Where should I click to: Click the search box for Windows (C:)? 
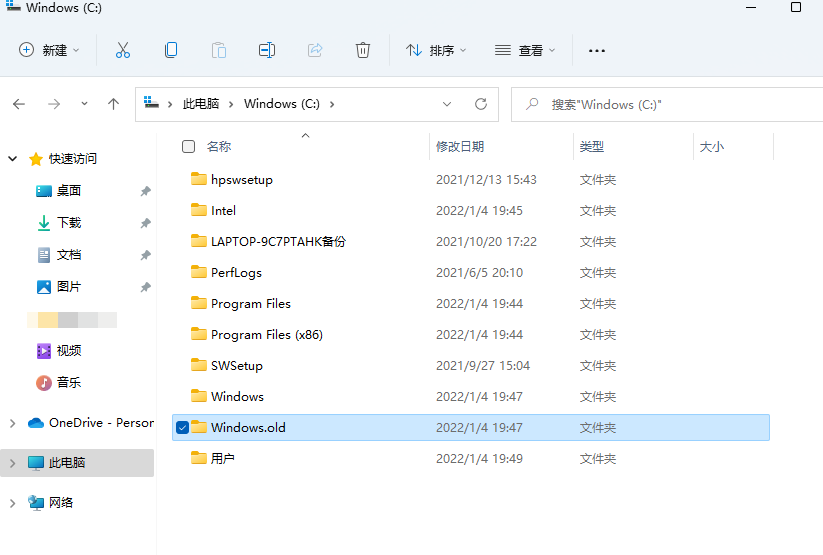tap(667, 104)
